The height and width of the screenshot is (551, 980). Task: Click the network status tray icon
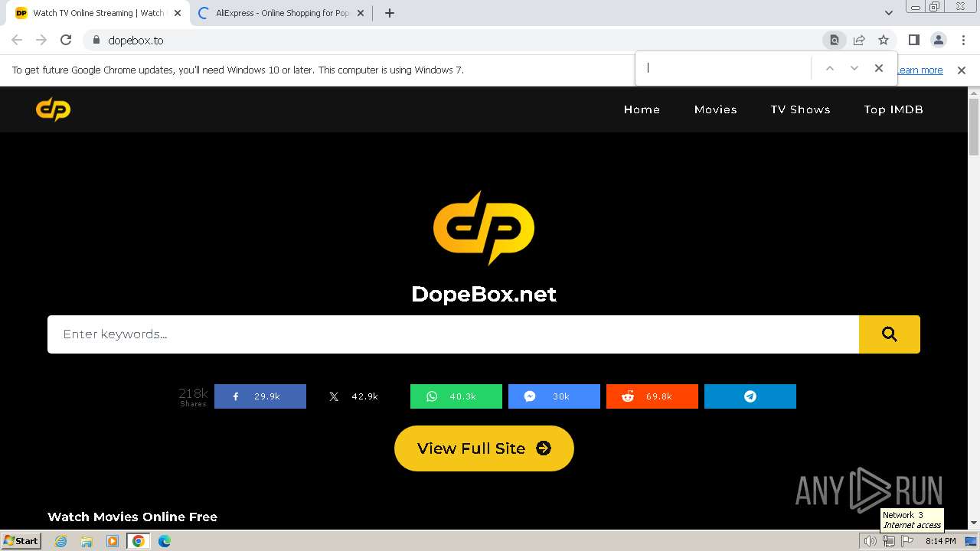(x=889, y=541)
